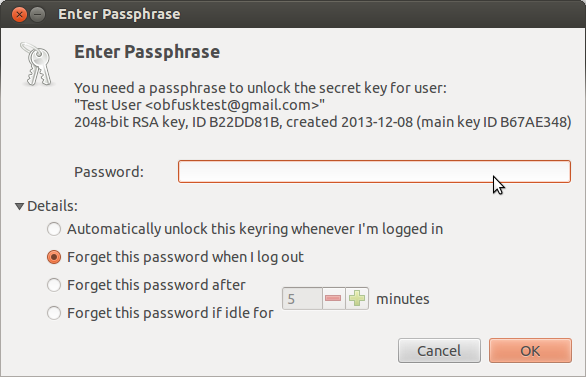Screen dimensions: 586x377
Task: Click the RSA key ID description line
Action: point(323,122)
